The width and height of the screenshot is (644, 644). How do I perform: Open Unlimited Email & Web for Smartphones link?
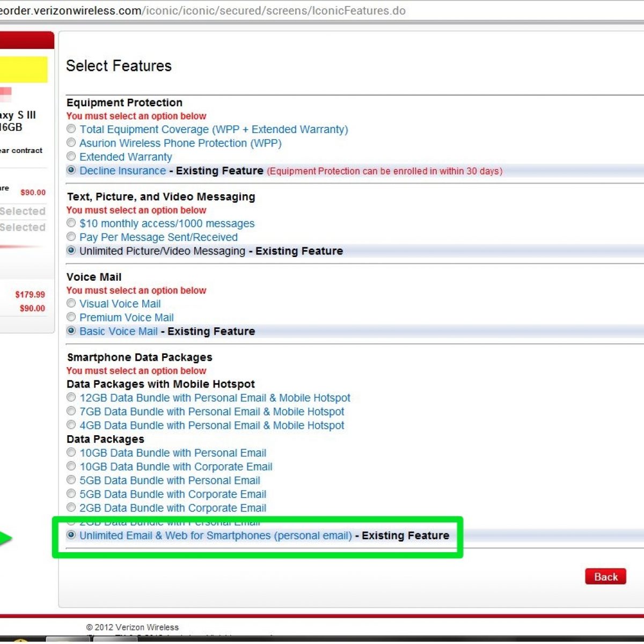(216, 536)
